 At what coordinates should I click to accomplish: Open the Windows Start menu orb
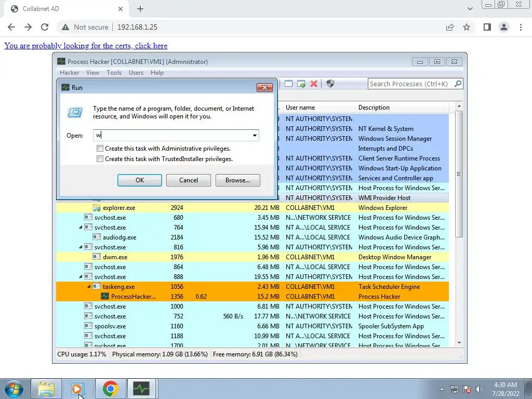point(14,389)
